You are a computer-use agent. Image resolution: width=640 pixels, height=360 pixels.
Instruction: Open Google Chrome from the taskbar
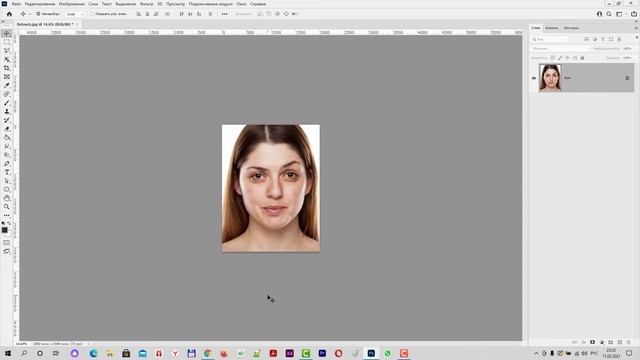click(x=207, y=353)
